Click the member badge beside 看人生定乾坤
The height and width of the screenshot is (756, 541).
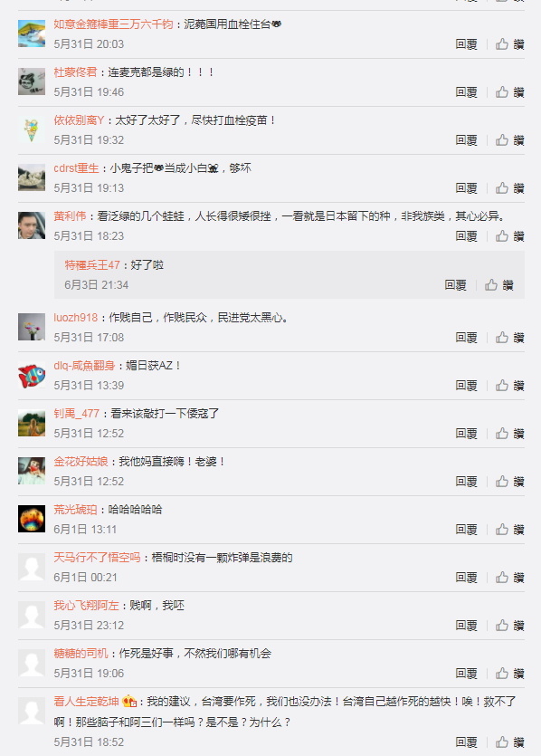tap(129, 701)
